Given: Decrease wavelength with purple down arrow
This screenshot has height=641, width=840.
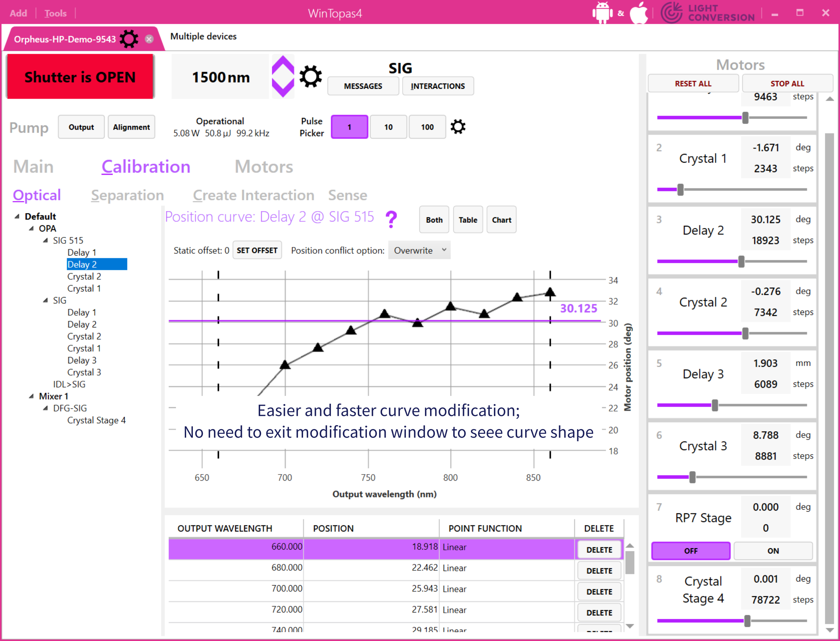Looking at the screenshot, I should [x=283, y=87].
